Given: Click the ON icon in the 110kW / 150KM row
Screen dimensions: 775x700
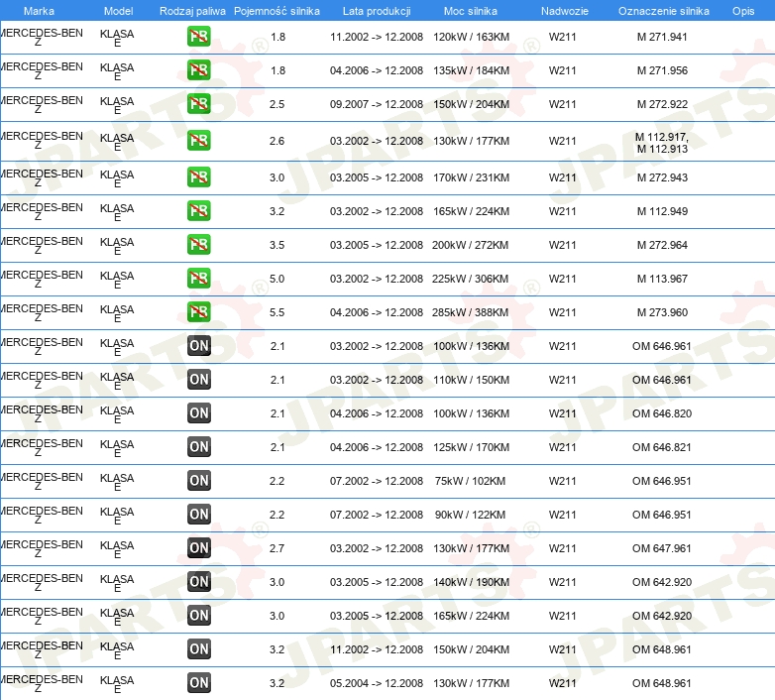Looking at the screenshot, I should click(x=199, y=380).
